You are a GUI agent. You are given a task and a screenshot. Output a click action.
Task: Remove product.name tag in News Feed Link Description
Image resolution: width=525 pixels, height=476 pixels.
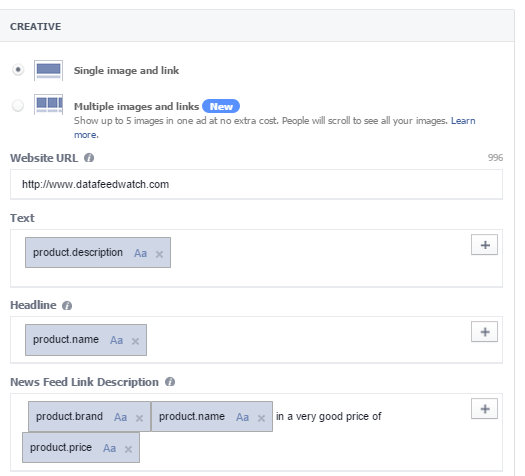point(261,418)
